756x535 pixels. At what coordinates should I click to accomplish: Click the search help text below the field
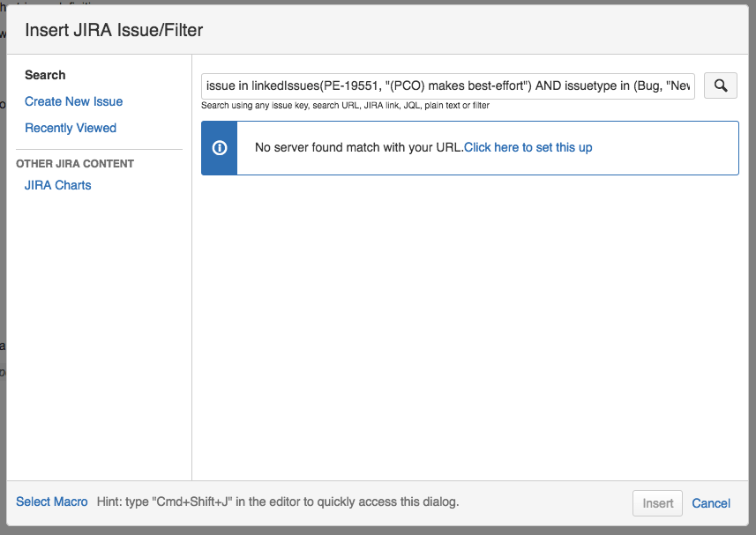click(x=345, y=106)
